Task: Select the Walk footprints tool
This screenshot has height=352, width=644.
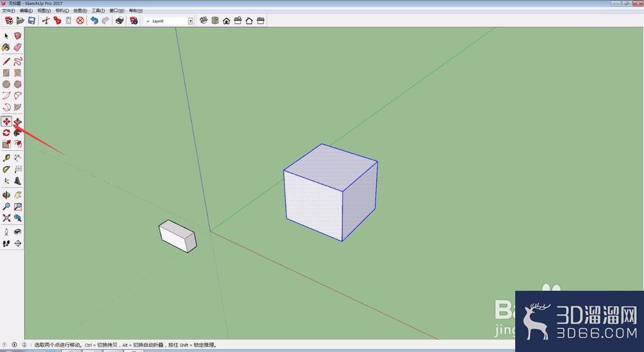Action: tap(6, 244)
